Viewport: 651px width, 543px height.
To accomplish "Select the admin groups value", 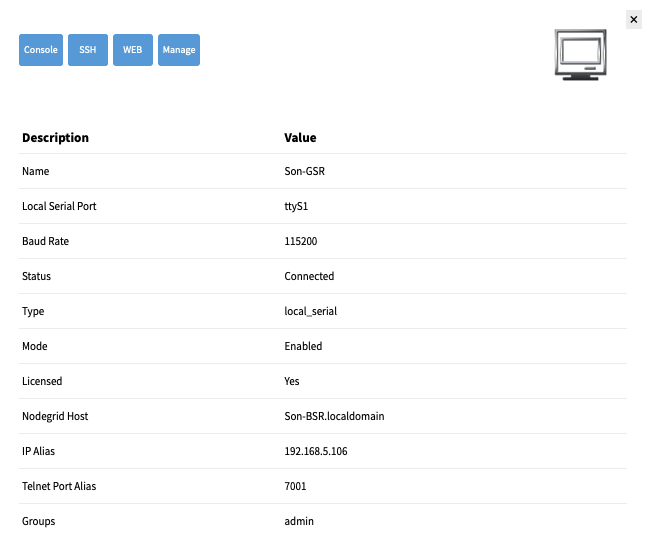I will 299,521.
